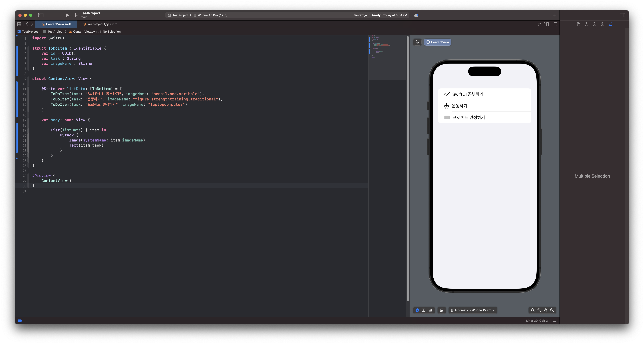The height and width of the screenshot is (344, 644).
Task: Click the ContentView preview button
Action: [x=438, y=42]
